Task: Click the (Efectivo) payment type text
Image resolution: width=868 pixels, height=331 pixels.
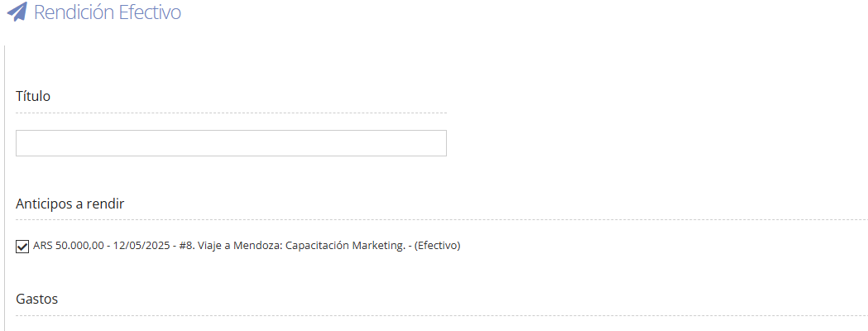Action: pos(438,246)
